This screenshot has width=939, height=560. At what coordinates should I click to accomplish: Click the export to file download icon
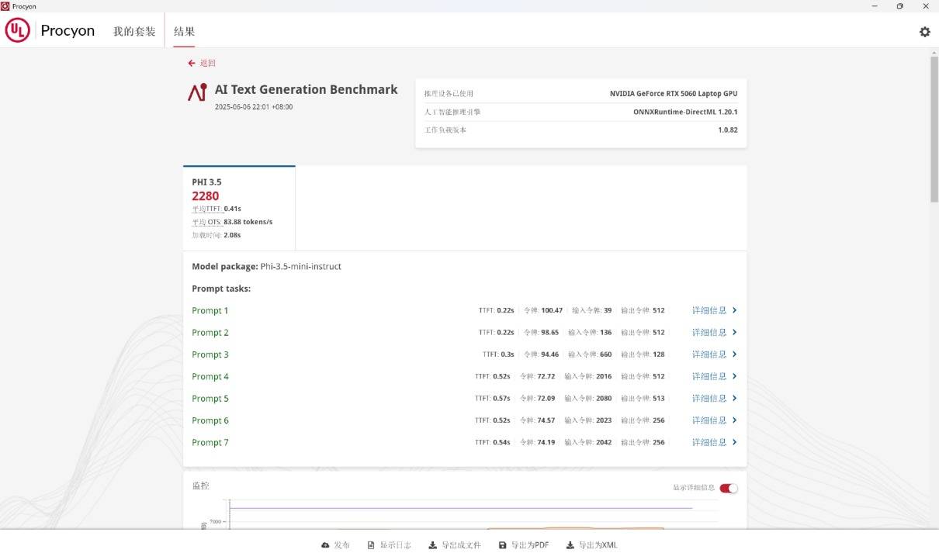tap(432, 545)
